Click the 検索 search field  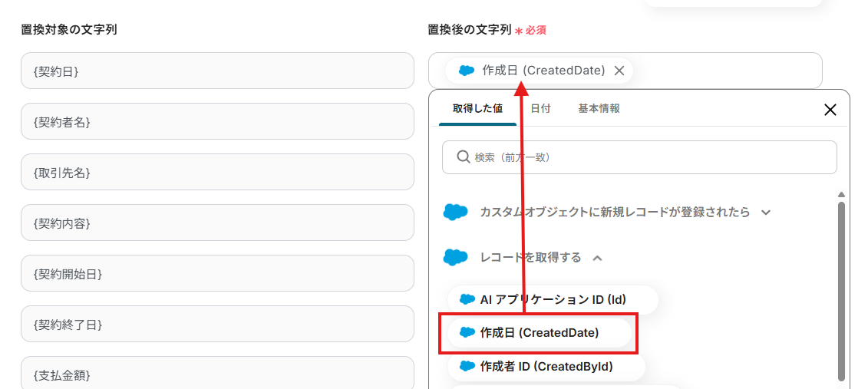(x=645, y=157)
